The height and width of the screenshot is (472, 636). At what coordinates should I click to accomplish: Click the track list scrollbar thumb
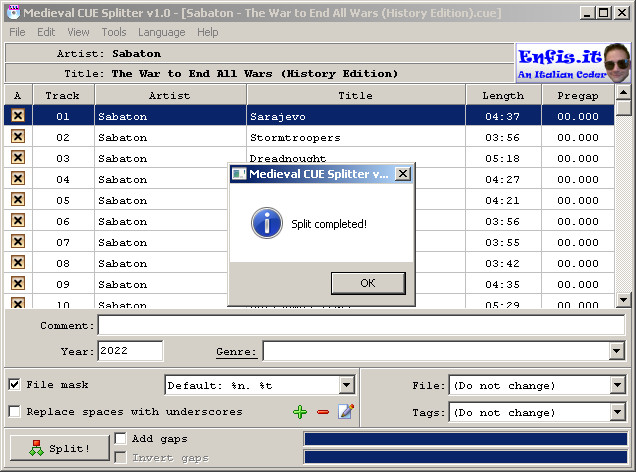623,108
